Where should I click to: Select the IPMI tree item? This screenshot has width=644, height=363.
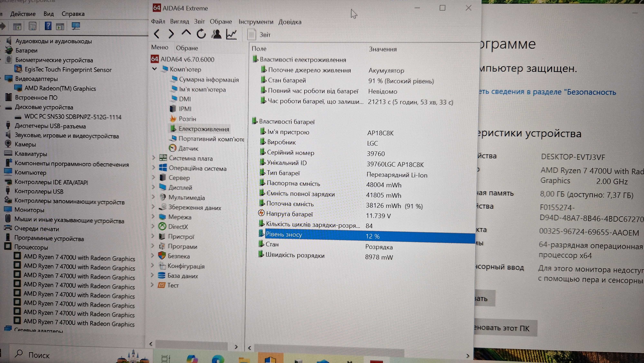tap(185, 109)
